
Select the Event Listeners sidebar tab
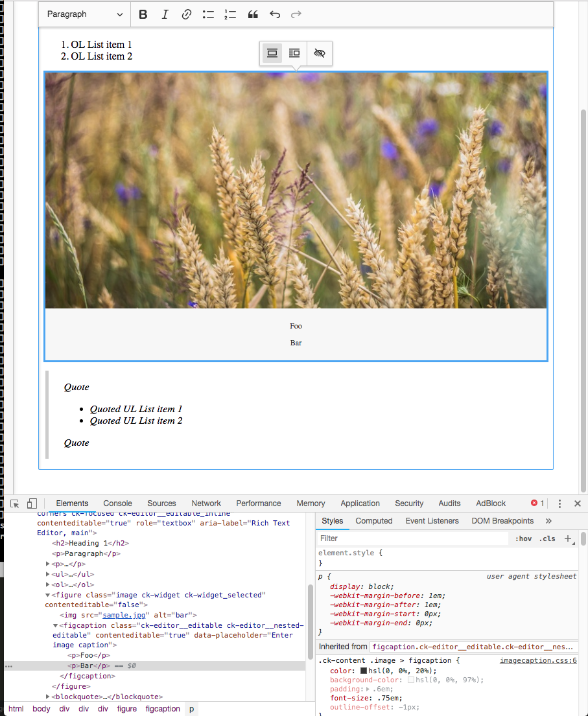pos(432,521)
